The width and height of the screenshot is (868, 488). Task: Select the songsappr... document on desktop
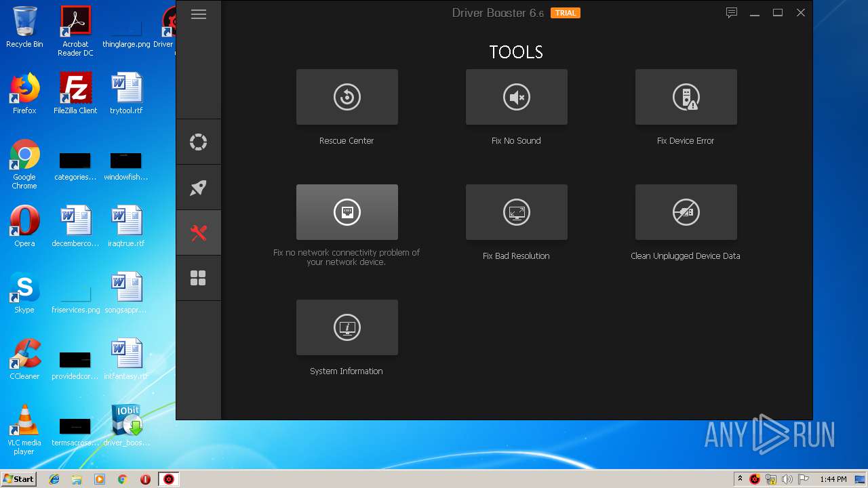tap(126, 293)
